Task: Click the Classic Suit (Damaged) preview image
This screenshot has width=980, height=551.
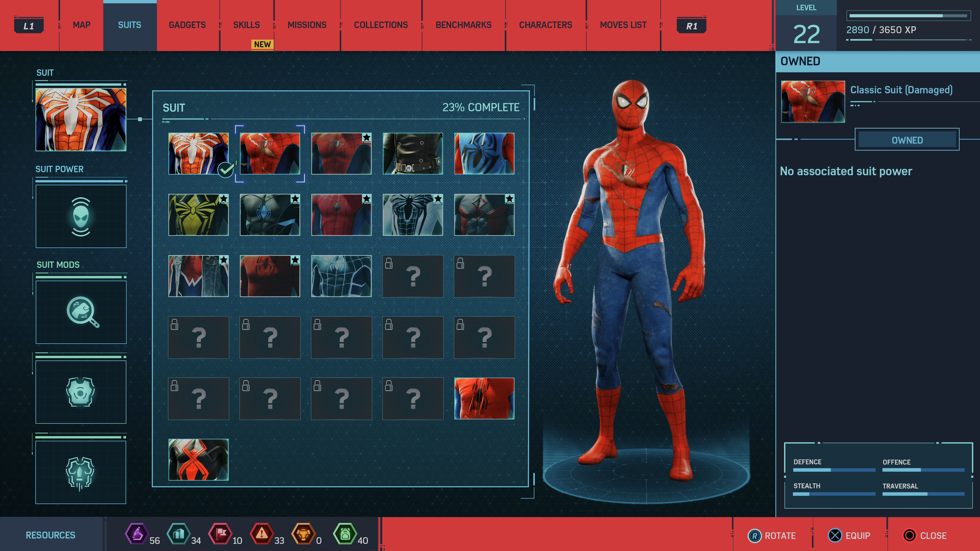Action: (x=813, y=102)
